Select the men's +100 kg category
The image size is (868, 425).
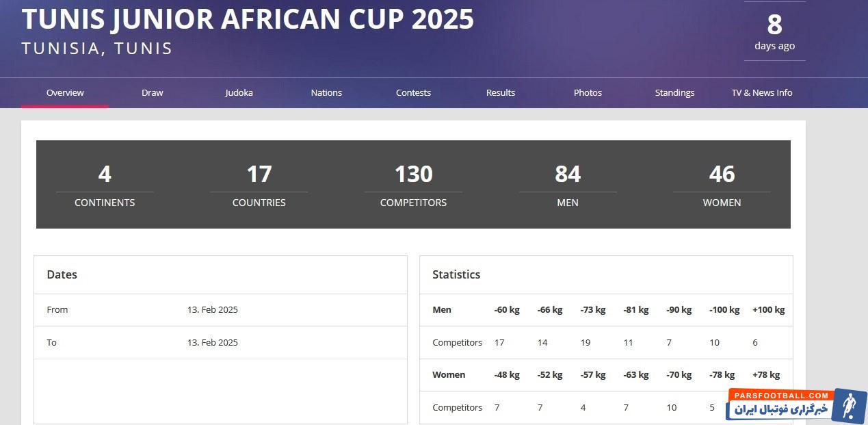pos(768,309)
